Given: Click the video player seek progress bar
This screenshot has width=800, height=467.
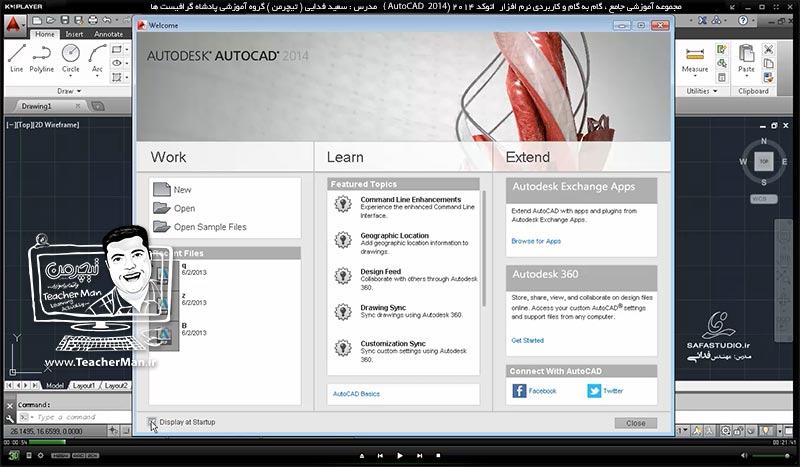Looking at the screenshot, I should pos(399,442).
